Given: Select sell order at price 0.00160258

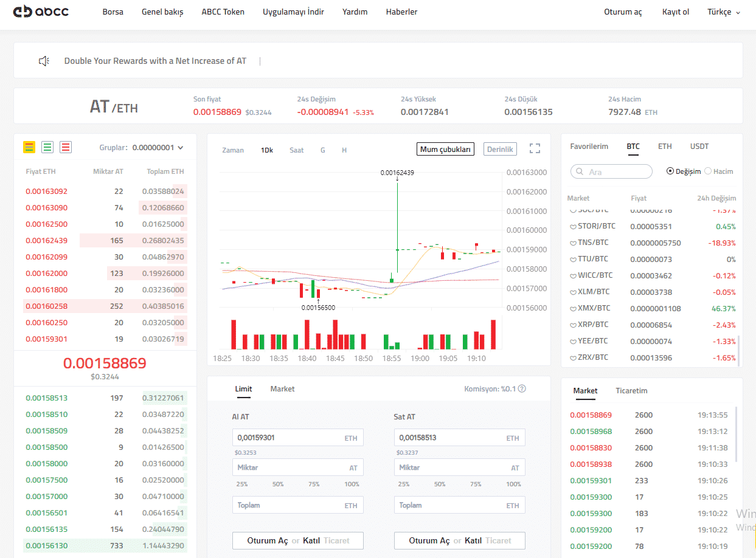Looking at the screenshot, I should click(x=105, y=306).
